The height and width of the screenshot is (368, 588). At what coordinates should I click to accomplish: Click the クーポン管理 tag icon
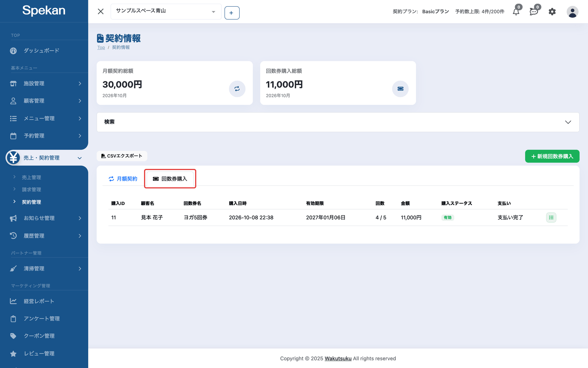(x=13, y=336)
